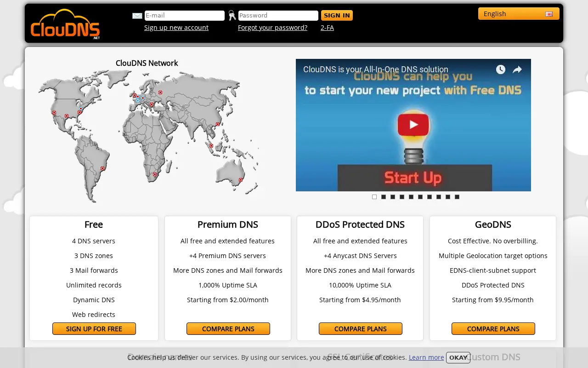
Task: Click the keys icon beside the Password field
Action: (232, 16)
